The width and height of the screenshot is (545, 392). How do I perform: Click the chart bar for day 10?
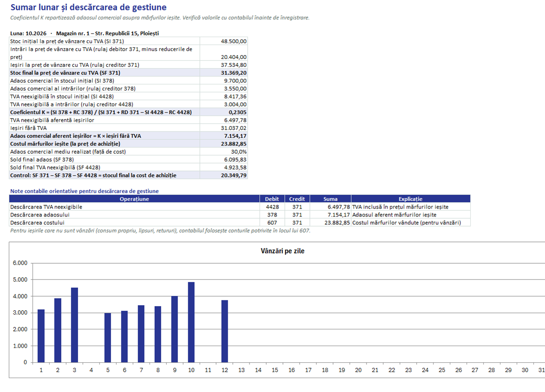point(191,322)
